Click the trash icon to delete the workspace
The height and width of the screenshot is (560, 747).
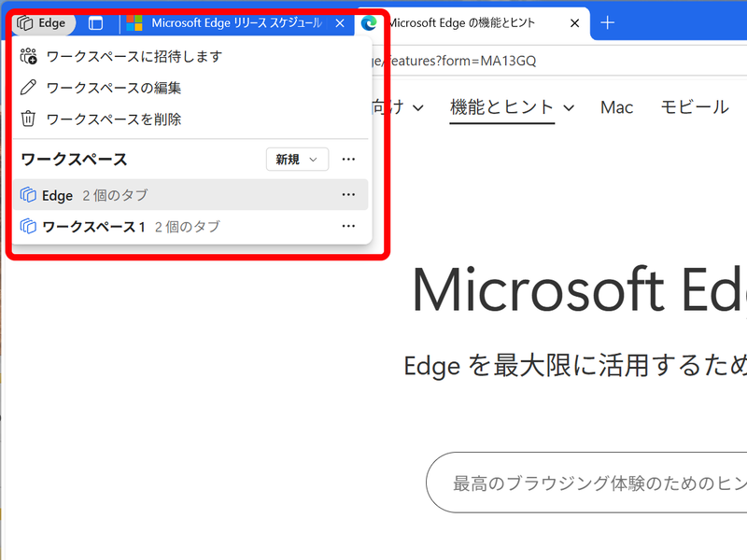coord(27,119)
